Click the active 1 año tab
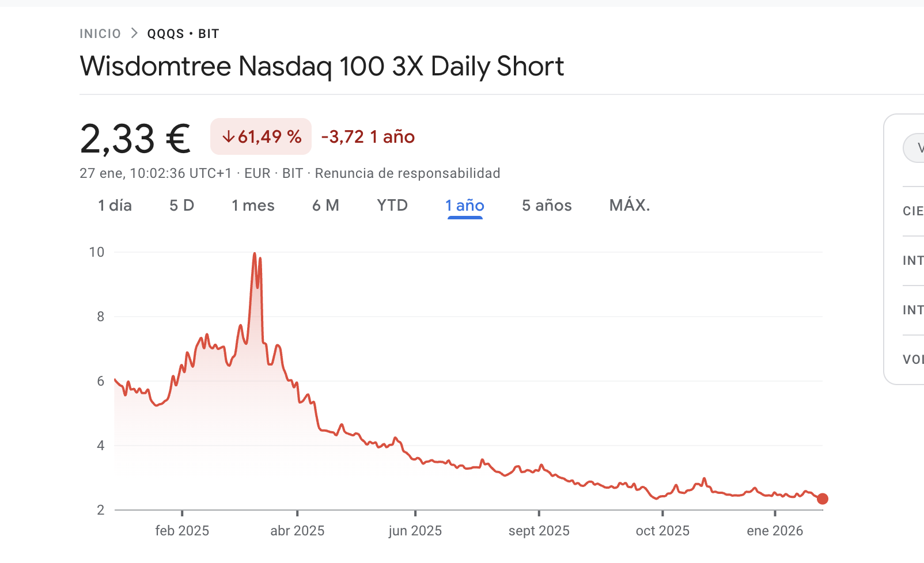 (465, 206)
